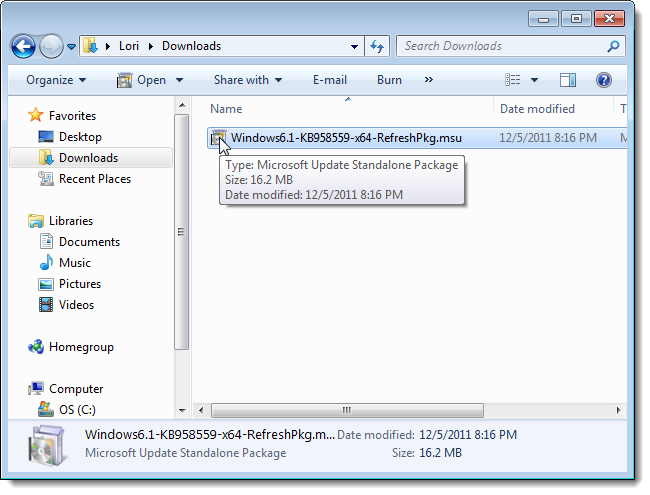
Task: Click the Forward navigation arrow
Action: (x=51, y=46)
